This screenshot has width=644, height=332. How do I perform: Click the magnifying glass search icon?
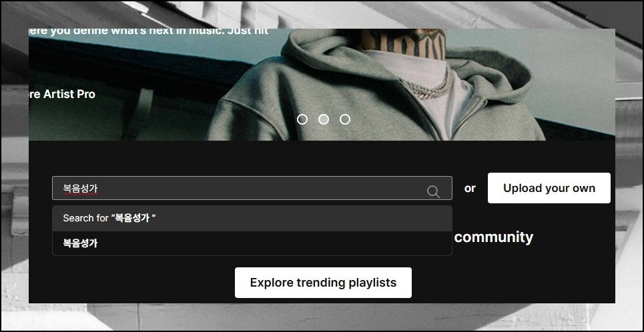click(433, 191)
